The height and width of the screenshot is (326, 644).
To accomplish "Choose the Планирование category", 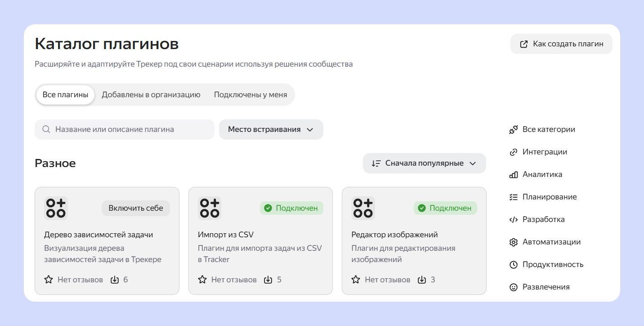I will coord(543,197).
